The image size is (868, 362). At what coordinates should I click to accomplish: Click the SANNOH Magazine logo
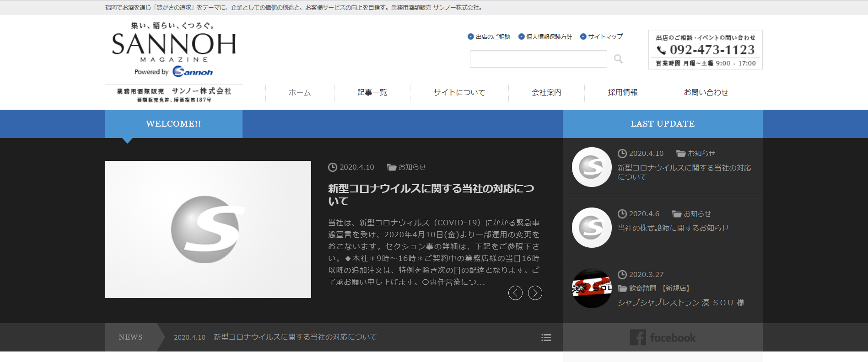pyautogui.click(x=174, y=42)
